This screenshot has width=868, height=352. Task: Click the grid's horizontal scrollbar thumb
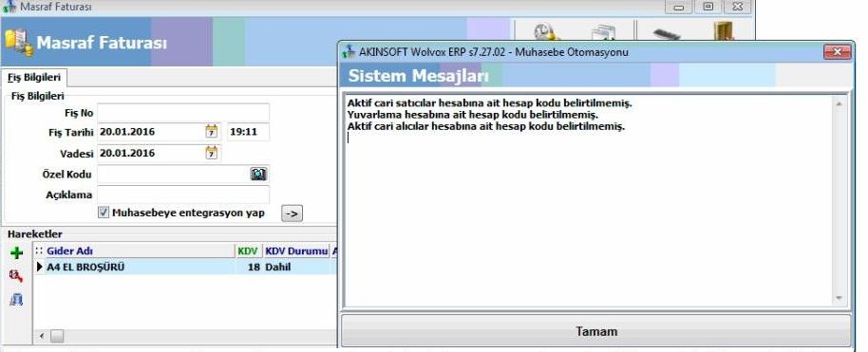[x=57, y=336]
